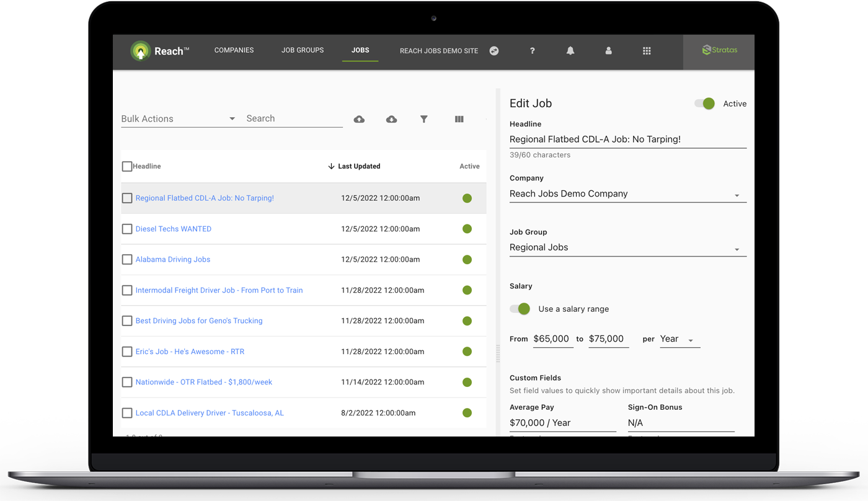The image size is (868, 501).
Task: Click the cloud download icon
Action: coord(391,119)
